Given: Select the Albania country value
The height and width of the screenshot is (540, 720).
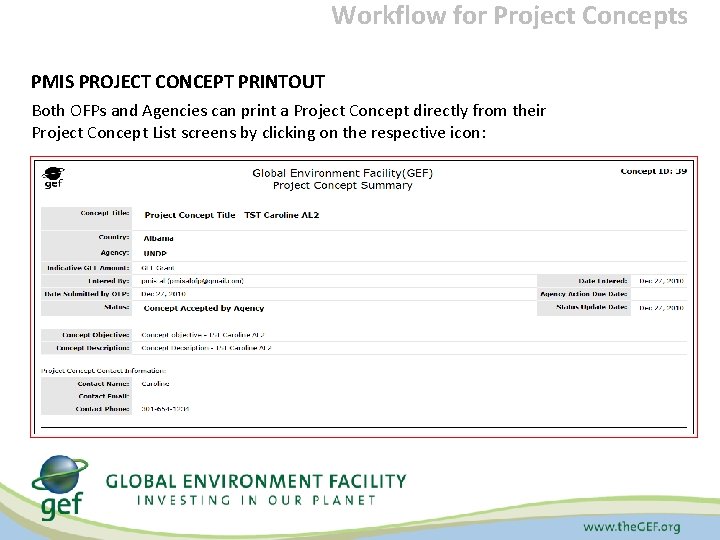Looking at the screenshot, I should (x=158, y=238).
